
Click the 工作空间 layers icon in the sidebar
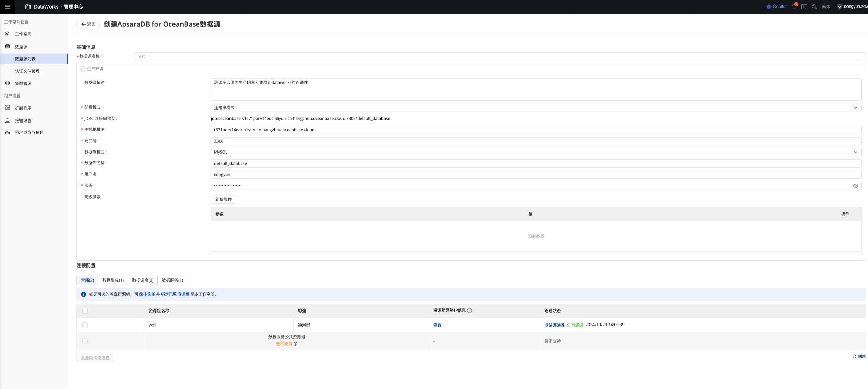(x=7, y=34)
